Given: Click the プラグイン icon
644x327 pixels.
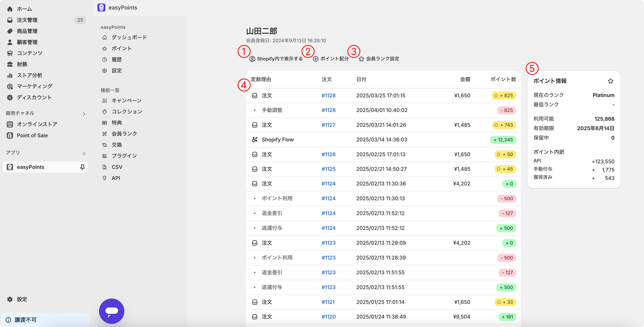Looking at the screenshot, I should [105, 156].
